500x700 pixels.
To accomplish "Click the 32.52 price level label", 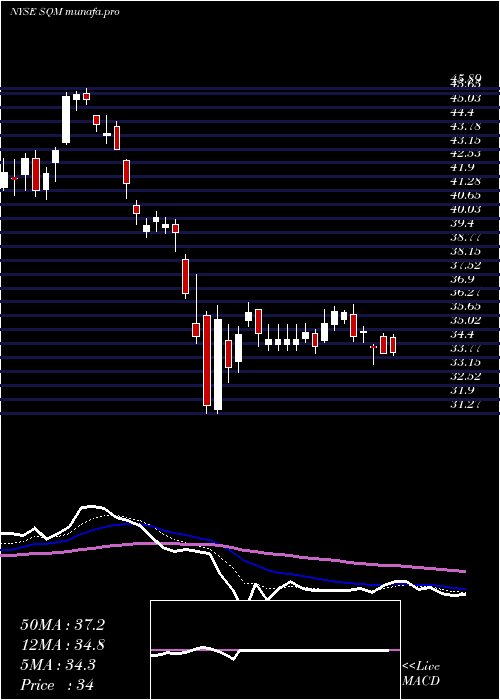I will (466, 377).
